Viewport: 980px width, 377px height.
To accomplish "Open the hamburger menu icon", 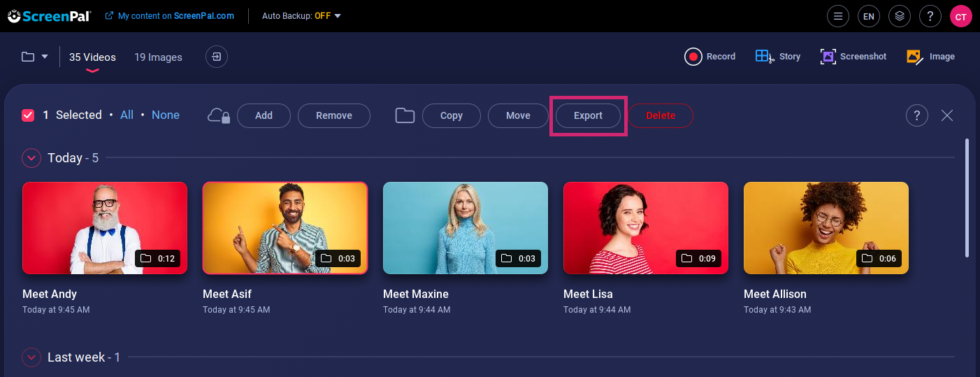I will tap(838, 15).
